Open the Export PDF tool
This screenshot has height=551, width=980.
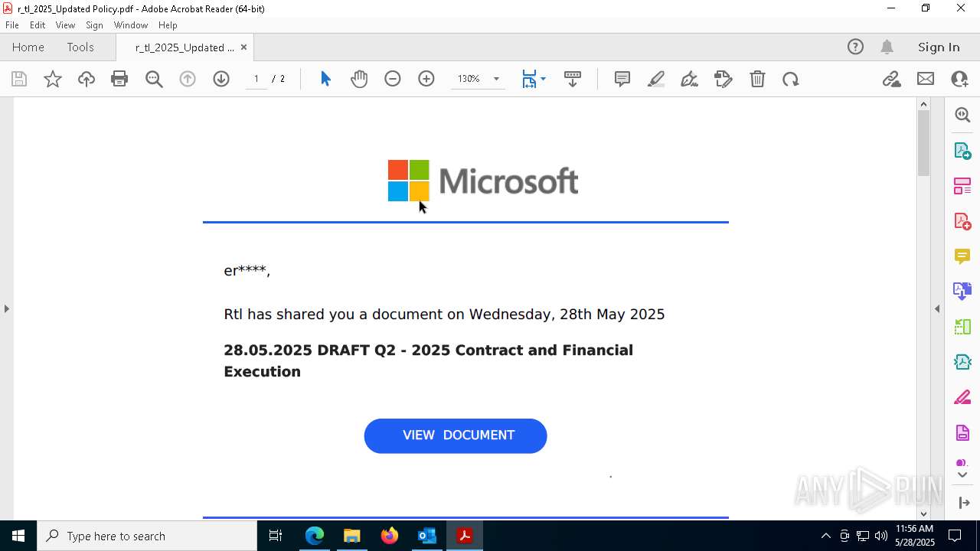(x=962, y=150)
